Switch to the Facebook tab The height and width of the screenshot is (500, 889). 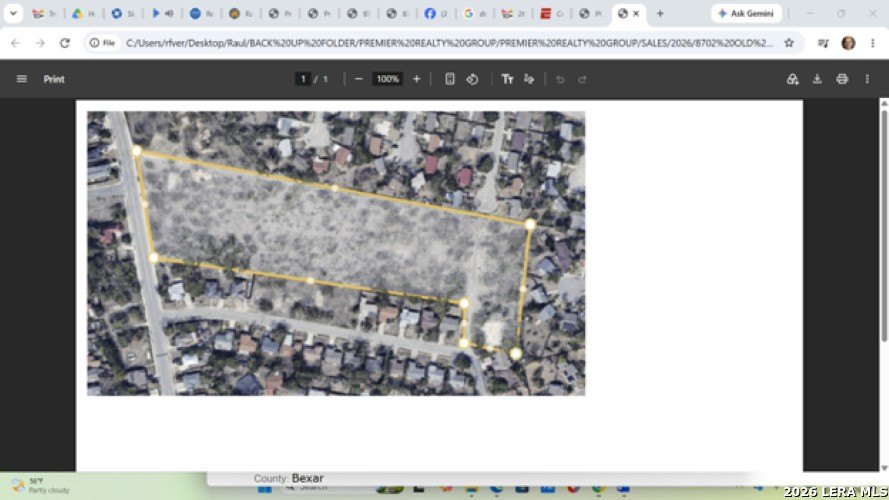click(x=436, y=13)
